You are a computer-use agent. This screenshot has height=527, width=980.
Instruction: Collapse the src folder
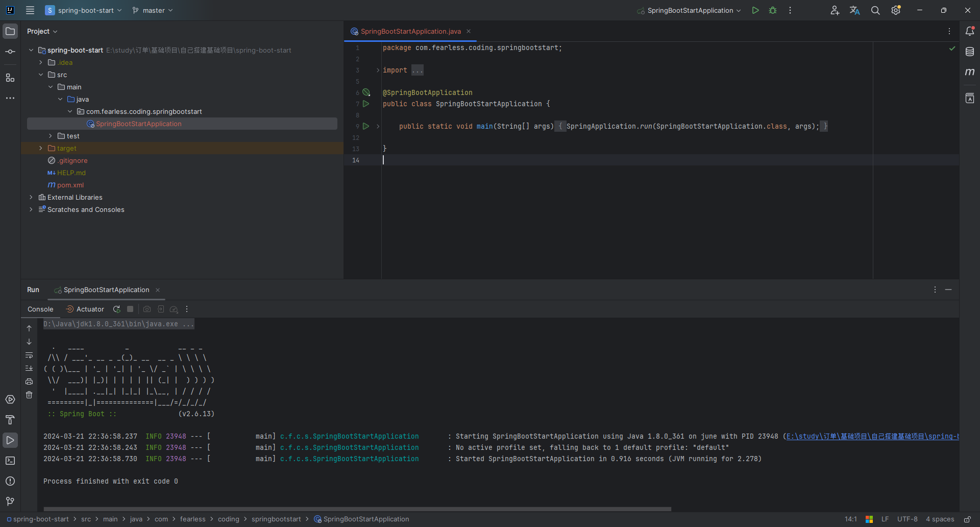point(41,75)
